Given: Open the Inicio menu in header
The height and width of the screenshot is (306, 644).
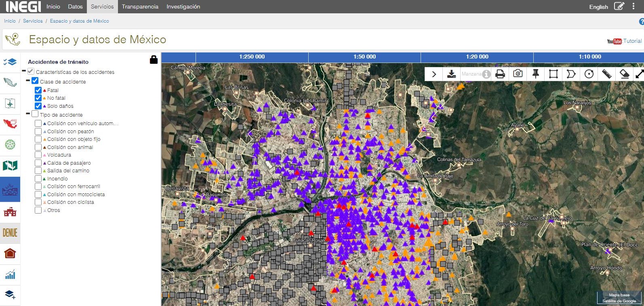Looking at the screenshot, I should point(53,6).
